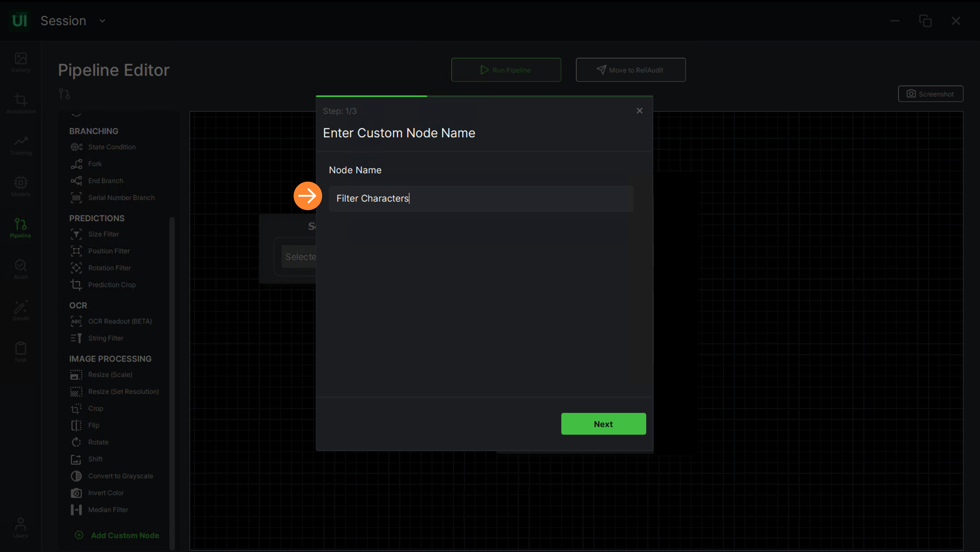Viewport: 980px width, 552px height.
Task: Click the Invert Color label
Action: coord(106,493)
